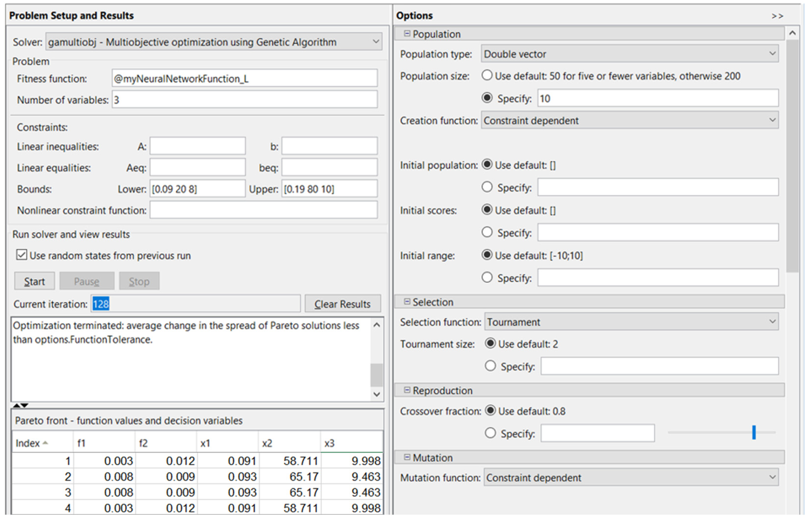Open the Selection function dropdown
The image size is (812, 523).
772,322
